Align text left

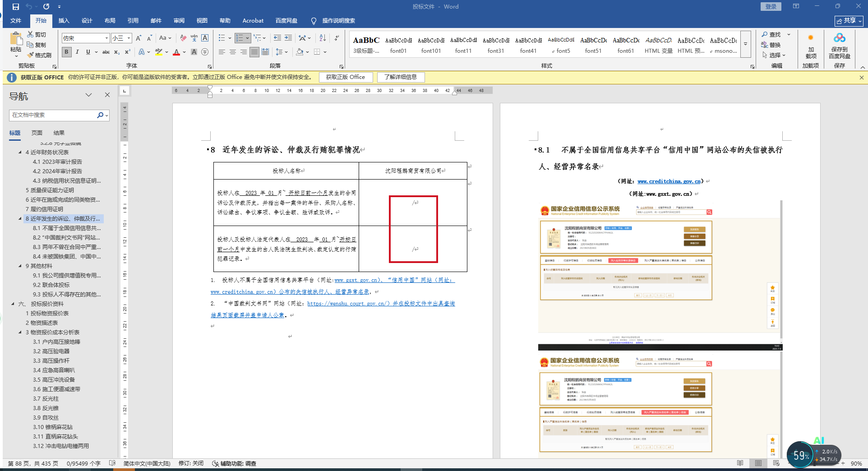[x=222, y=52]
